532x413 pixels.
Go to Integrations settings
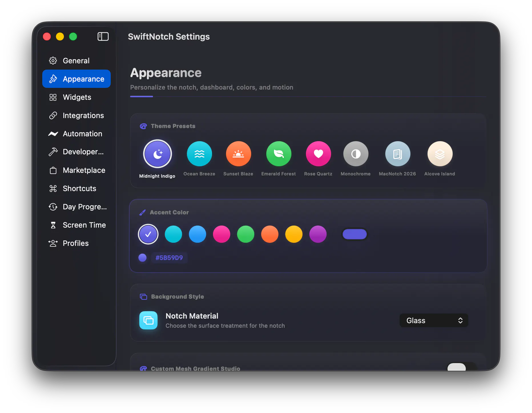[76, 116]
